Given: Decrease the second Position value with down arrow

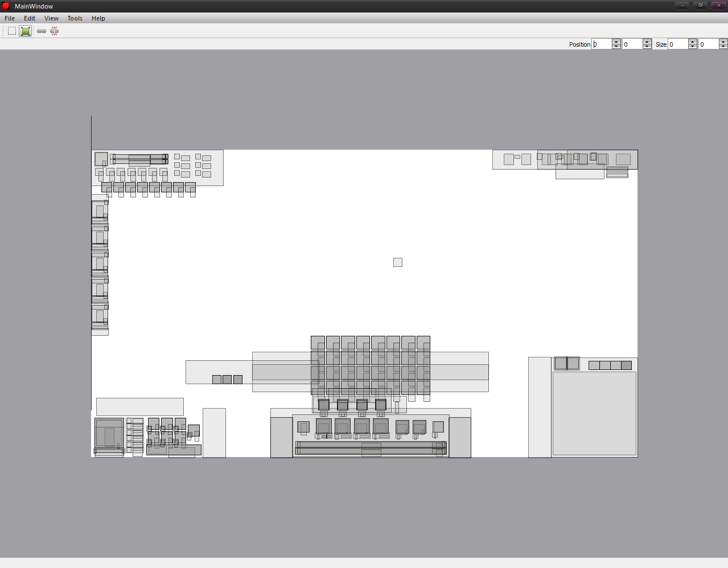Looking at the screenshot, I should [x=647, y=47].
